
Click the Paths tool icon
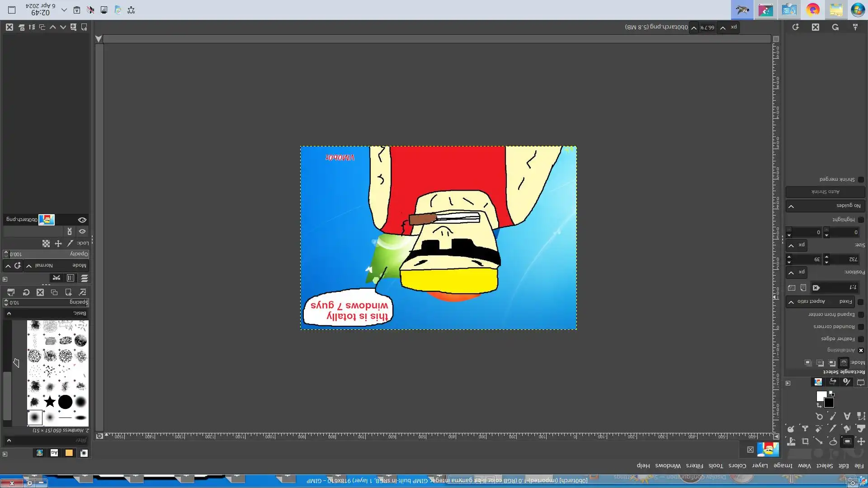[x=861, y=416]
